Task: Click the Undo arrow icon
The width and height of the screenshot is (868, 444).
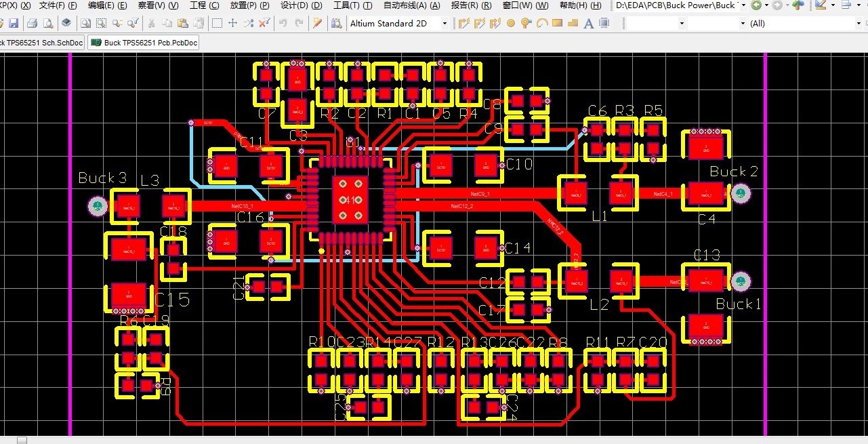Action: point(283,23)
